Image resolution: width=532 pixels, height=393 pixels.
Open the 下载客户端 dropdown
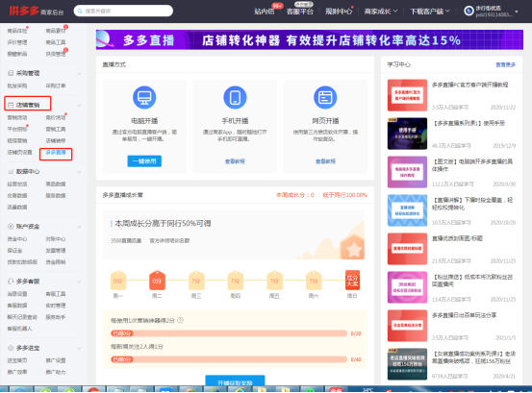pyautogui.click(x=430, y=12)
